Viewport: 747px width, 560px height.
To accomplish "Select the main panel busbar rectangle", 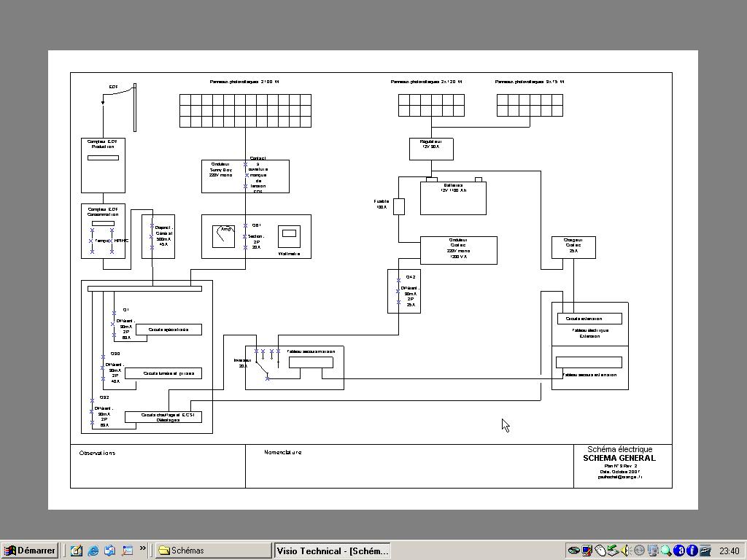I will click(144, 289).
